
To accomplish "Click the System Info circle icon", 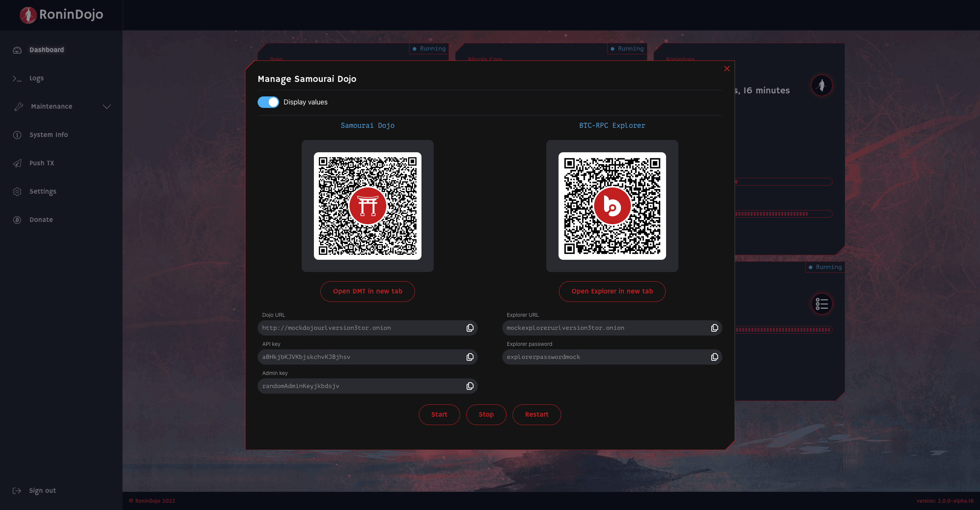I will [x=17, y=135].
